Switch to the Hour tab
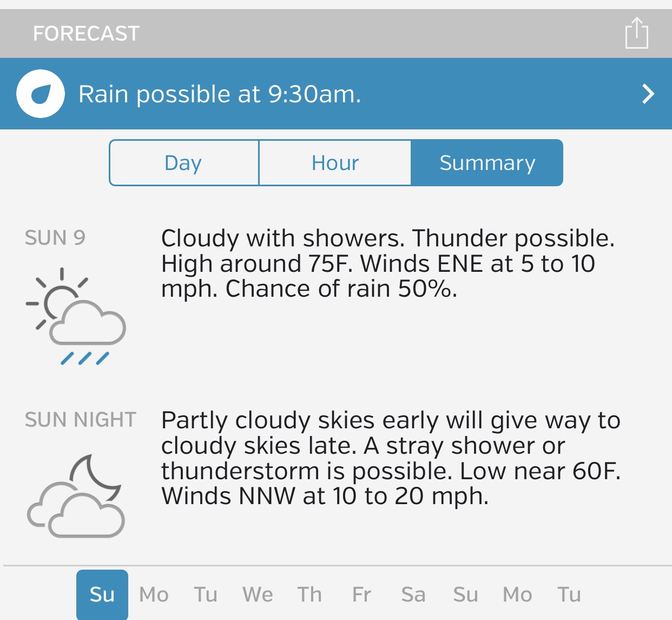The height and width of the screenshot is (620, 672). click(335, 163)
